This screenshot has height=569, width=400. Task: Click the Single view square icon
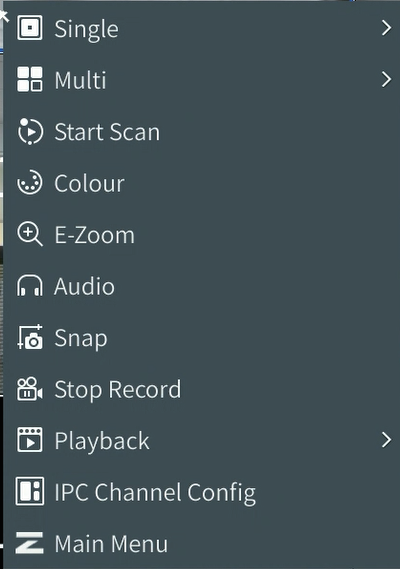point(30,28)
